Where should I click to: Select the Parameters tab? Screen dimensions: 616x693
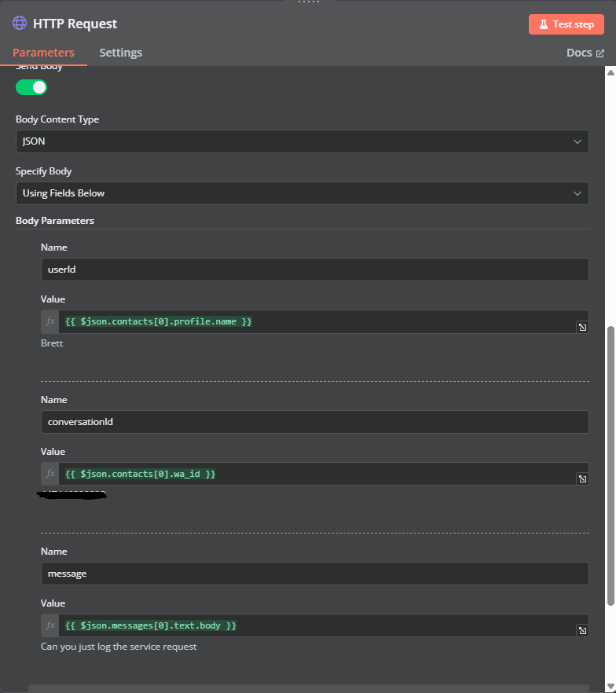coord(43,53)
